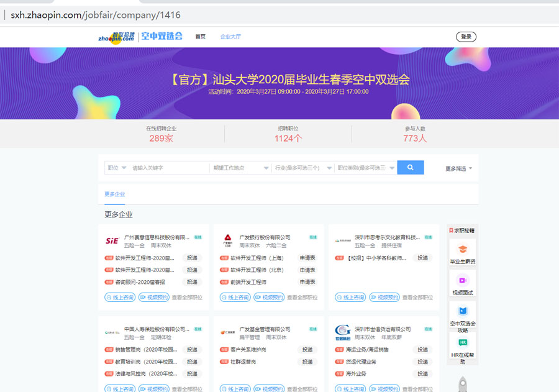This screenshot has width=559, height=392.
Task: Open 中国人寿保险股份有限公司 company name
Action: click(157, 329)
